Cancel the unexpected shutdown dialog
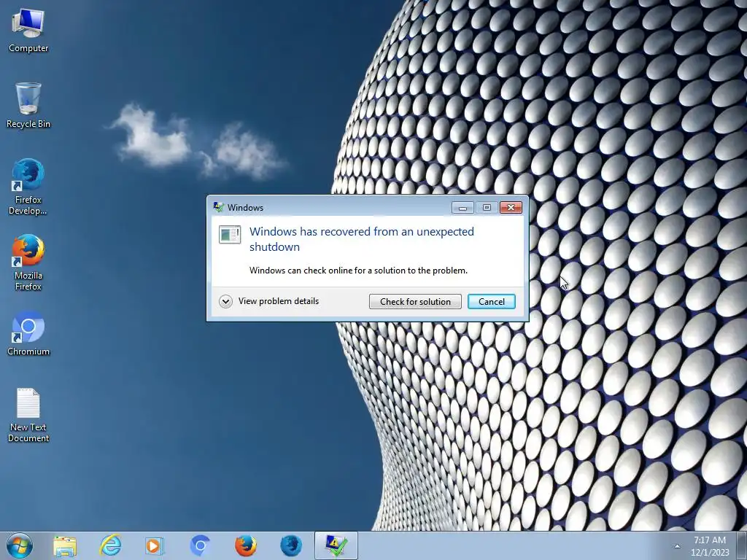Screen dimensions: 747x560 [491, 301]
